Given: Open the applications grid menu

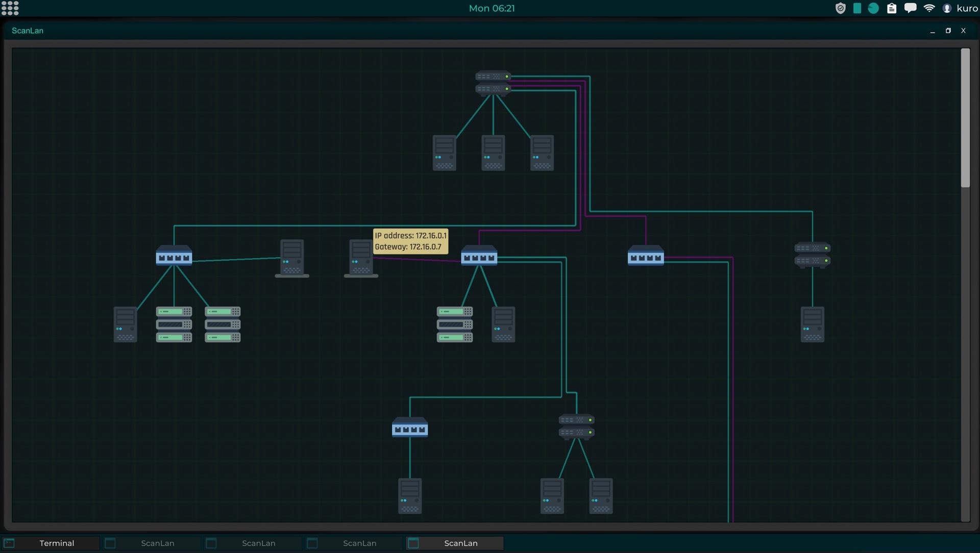Looking at the screenshot, I should coord(10,8).
